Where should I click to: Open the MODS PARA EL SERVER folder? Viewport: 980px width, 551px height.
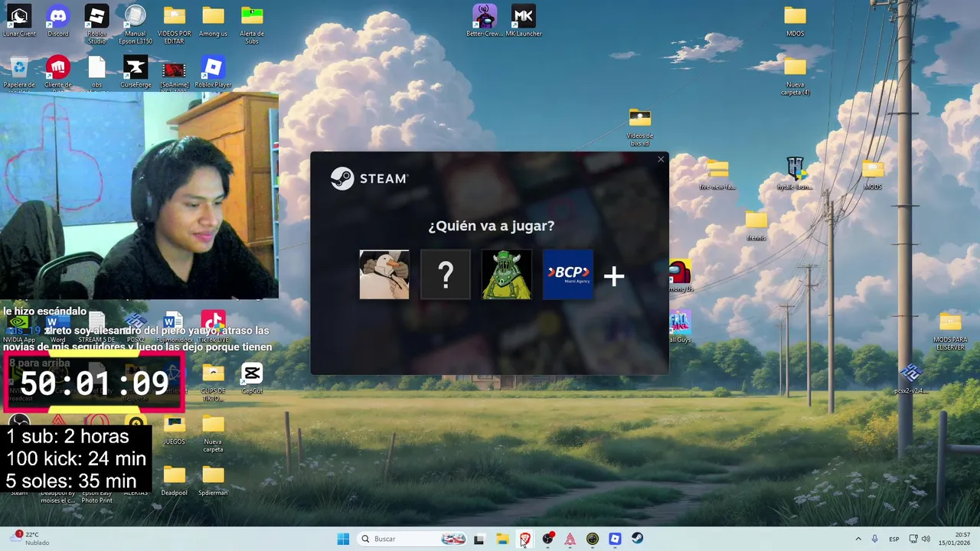pyautogui.click(x=950, y=331)
